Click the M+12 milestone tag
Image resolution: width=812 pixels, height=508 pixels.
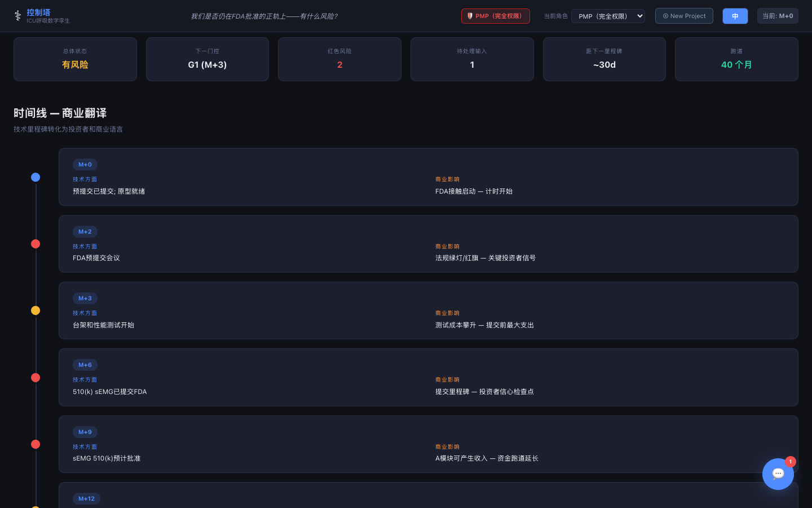click(x=87, y=498)
